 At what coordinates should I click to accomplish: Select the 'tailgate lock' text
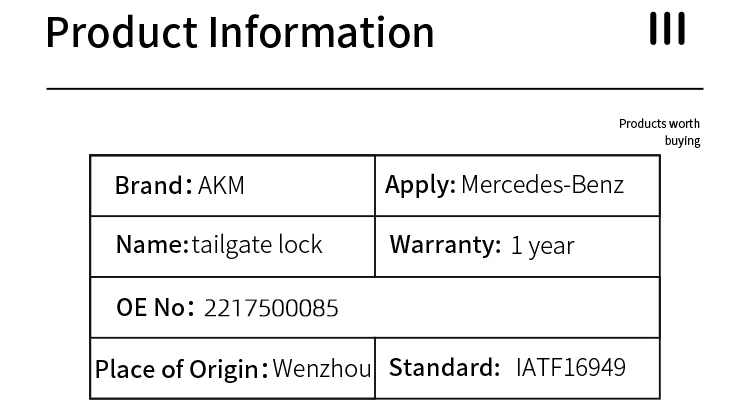point(257,245)
